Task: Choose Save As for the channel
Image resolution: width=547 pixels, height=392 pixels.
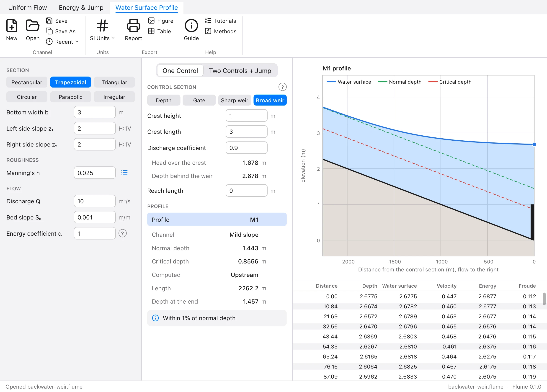Action: pyautogui.click(x=61, y=31)
